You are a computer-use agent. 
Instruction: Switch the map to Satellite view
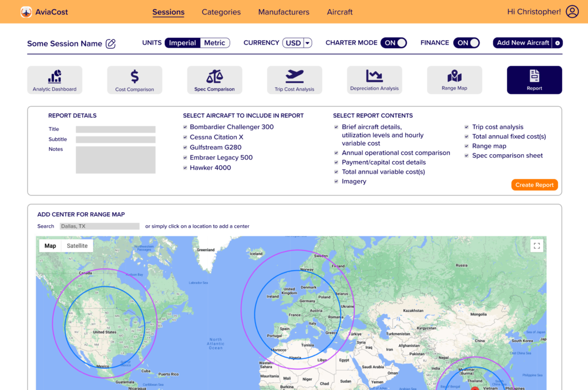[77, 246]
